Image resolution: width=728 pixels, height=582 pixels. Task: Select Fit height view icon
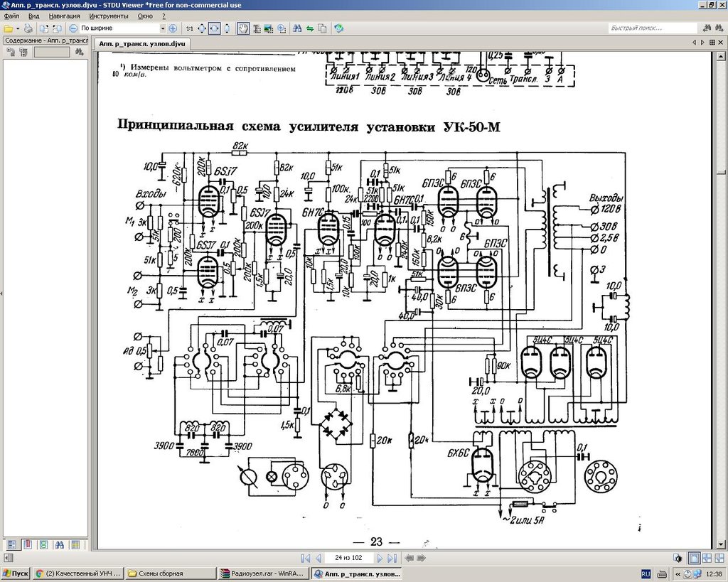tap(227, 28)
